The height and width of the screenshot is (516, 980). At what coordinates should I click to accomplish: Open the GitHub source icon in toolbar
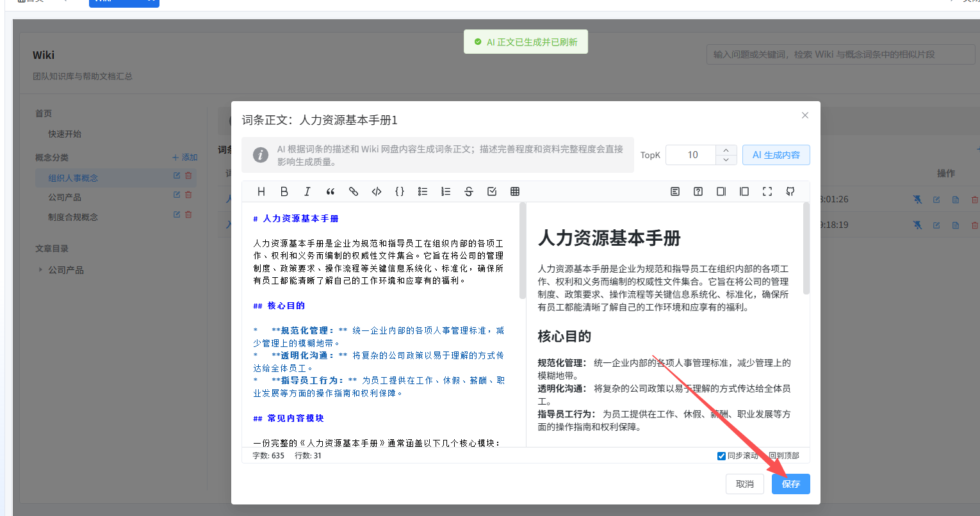point(790,191)
